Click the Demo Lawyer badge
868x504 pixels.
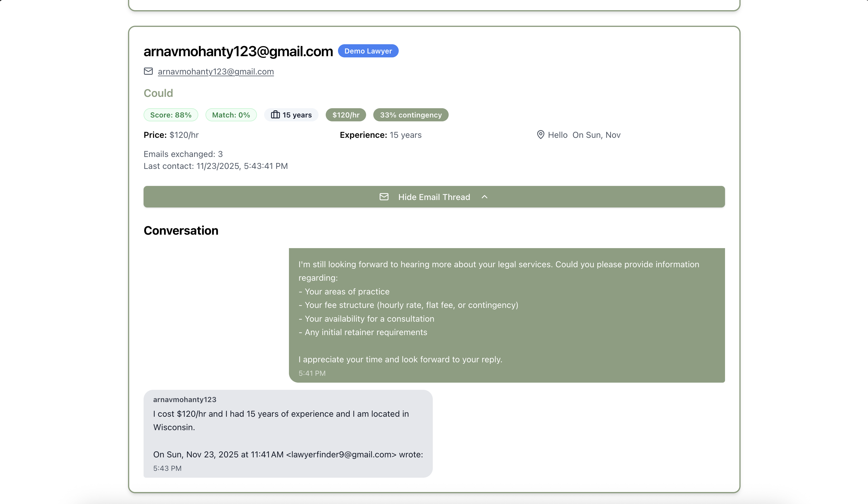coord(368,51)
